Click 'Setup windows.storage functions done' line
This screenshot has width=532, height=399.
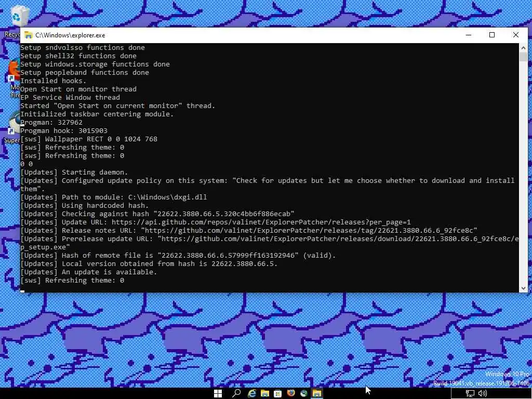tap(95, 64)
